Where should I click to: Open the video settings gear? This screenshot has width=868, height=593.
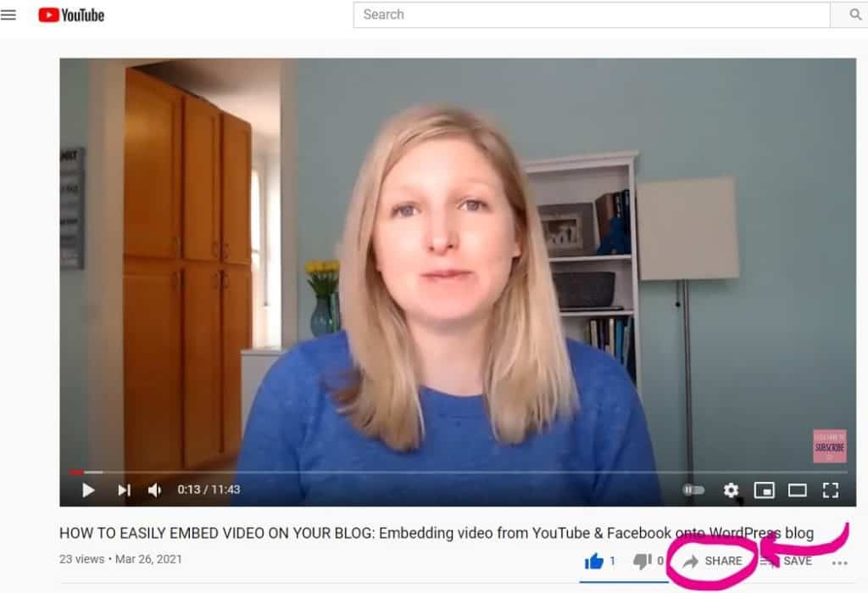click(x=730, y=490)
